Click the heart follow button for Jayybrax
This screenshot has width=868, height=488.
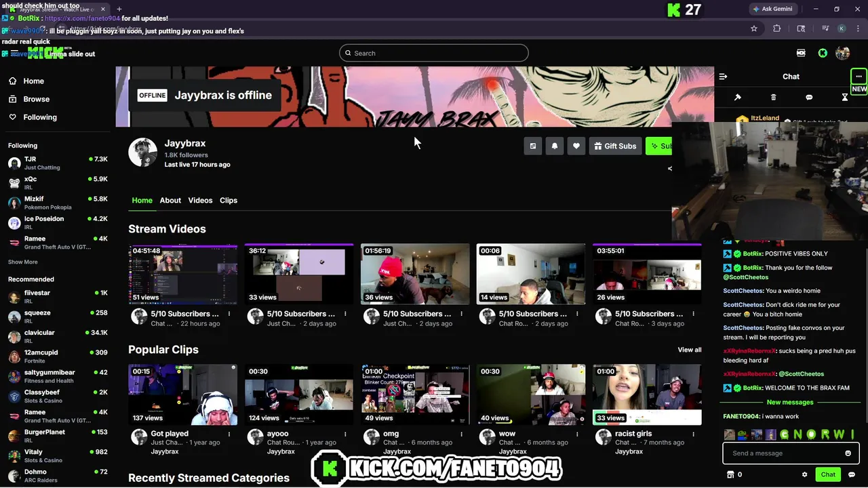[576, 146]
